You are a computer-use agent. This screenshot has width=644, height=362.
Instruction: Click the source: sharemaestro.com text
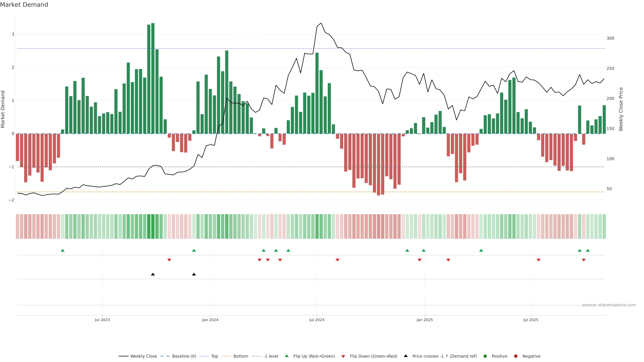(x=609, y=305)
